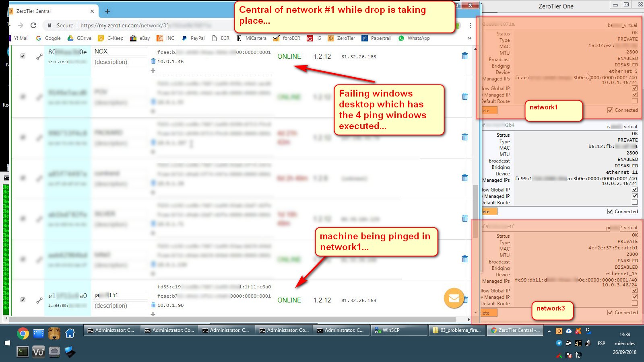
Task: Open the ZeroTier orange tray icon
Action: tap(559, 331)
